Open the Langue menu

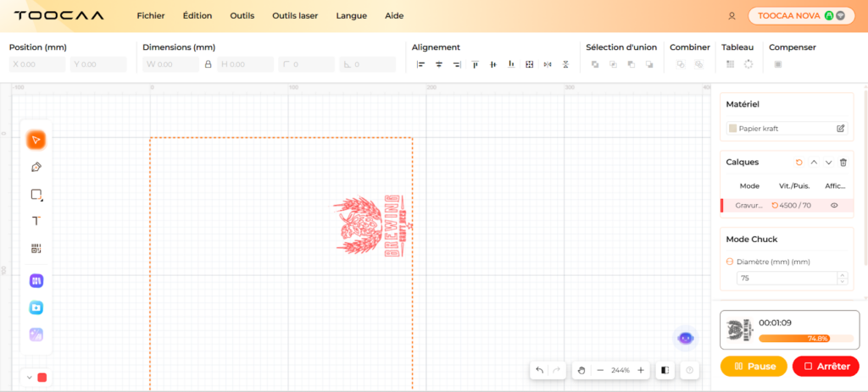(352, 15)
